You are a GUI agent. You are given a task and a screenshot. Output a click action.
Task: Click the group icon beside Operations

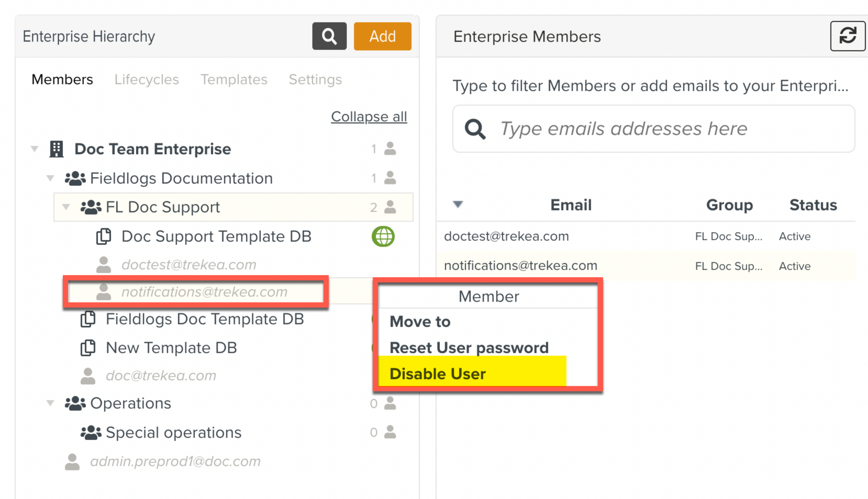[x=75, y=403]
